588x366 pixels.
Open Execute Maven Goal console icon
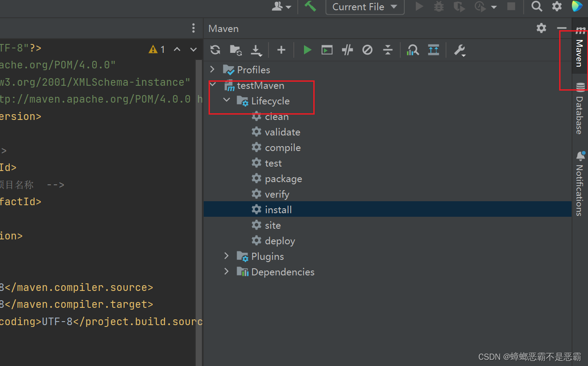click(327, 50)
